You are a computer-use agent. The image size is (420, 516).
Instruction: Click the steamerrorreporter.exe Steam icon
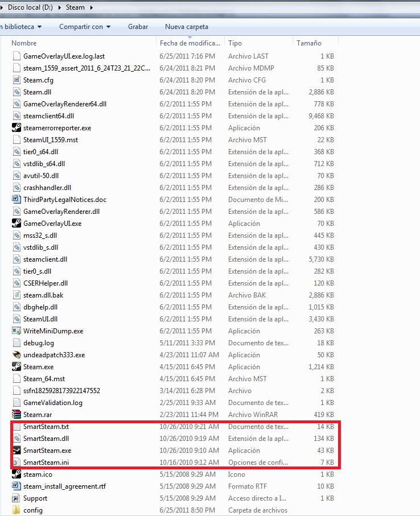(17, 127)
